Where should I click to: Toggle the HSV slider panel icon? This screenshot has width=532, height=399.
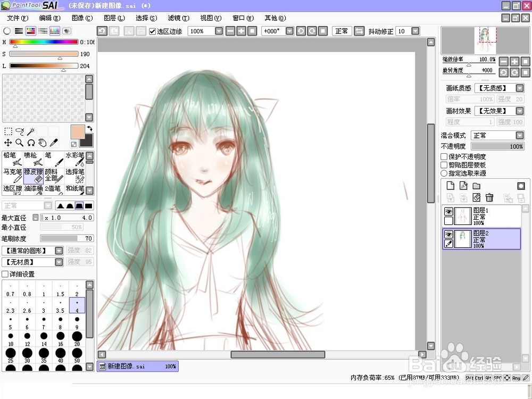tap(31, 31)
